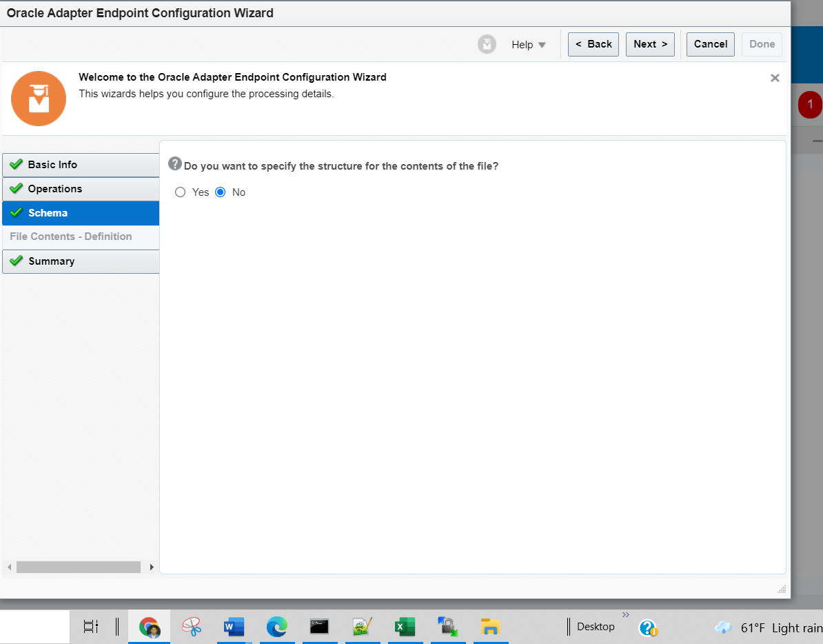Click the Back button in wizard
The image size is (823, 644).
pos(593,44)
